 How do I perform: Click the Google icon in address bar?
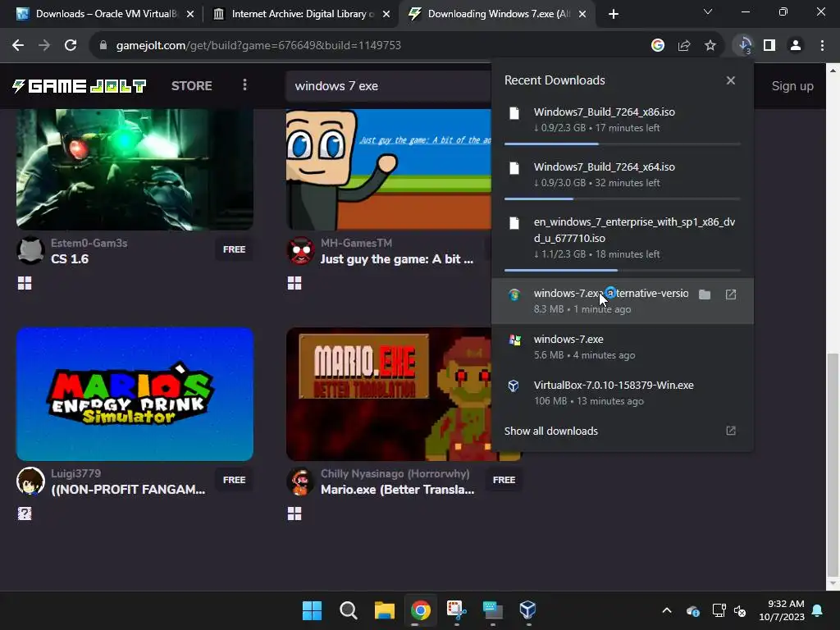tap(657, 46)
